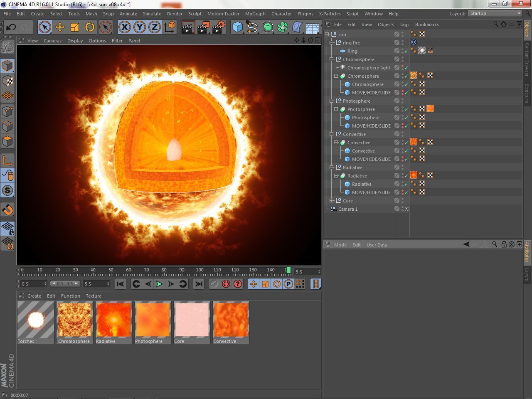
Task: Click Go to End of animation
Action: [199, 284]
